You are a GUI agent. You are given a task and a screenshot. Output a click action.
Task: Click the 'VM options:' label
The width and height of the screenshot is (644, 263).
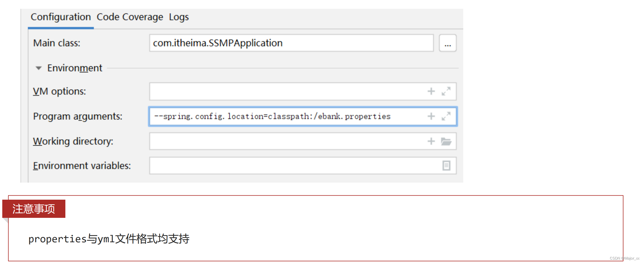(59, 91)
